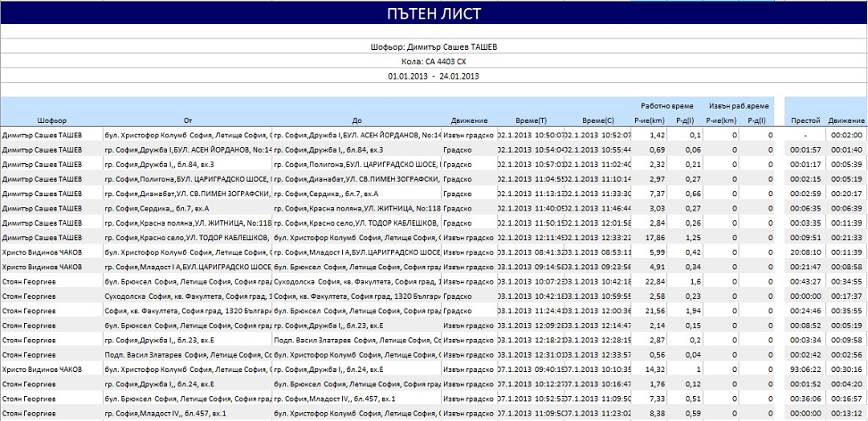Click the Престой column header
The image size is (868, 421).
805,120
